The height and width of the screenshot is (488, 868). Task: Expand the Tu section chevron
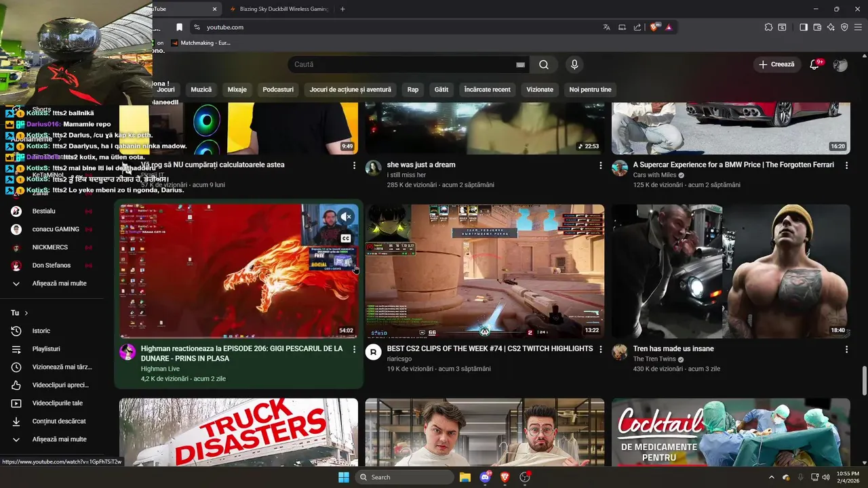click(x=26, y=313)
